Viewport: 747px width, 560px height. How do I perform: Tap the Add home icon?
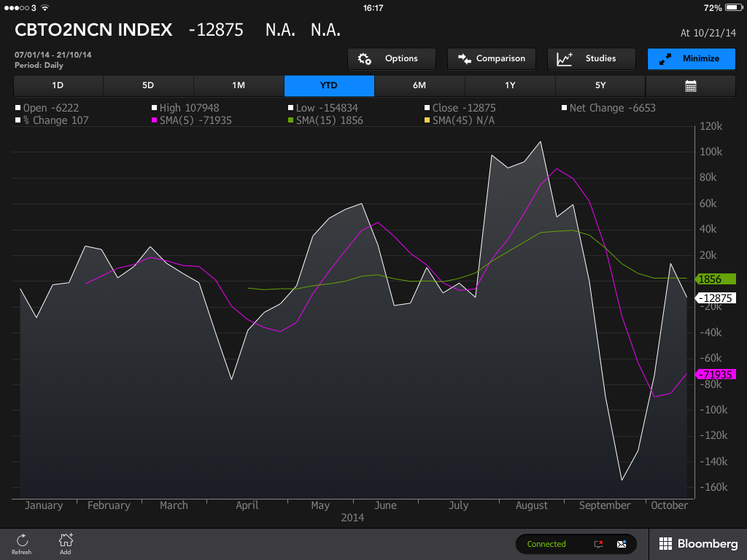pos(66,541)
